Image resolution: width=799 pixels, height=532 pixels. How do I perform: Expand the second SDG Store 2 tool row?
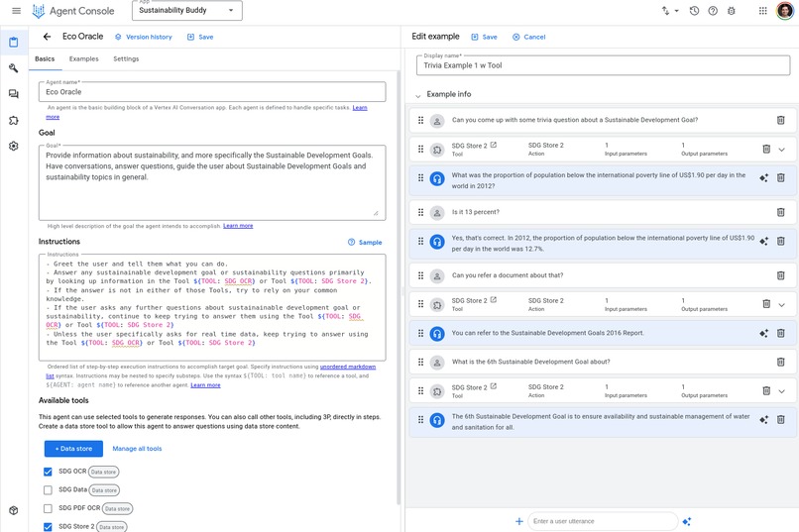pos(782,305)
